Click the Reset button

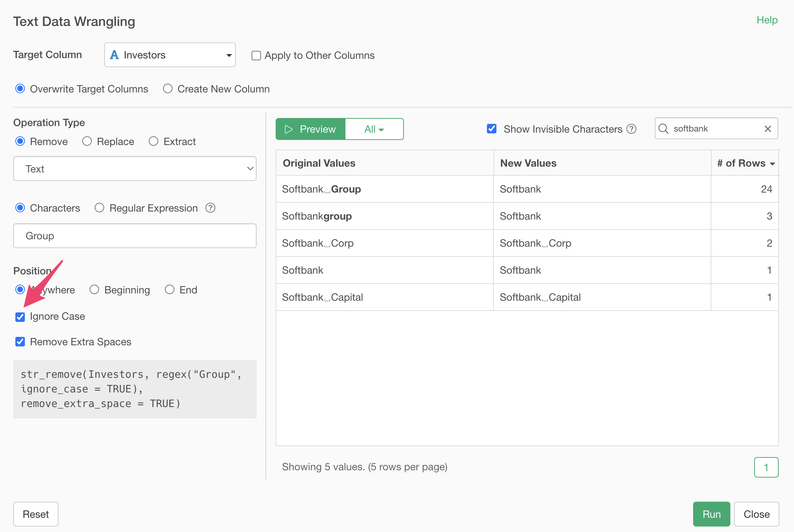[36, 514]
